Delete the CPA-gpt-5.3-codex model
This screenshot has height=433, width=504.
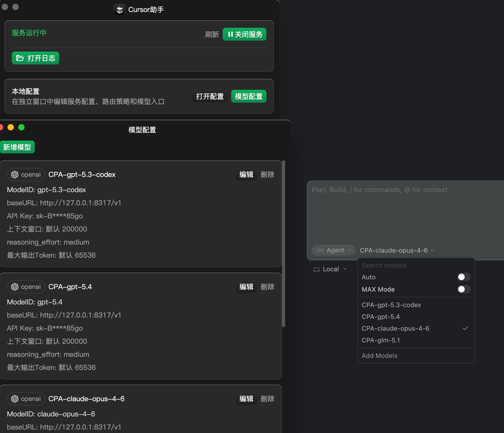(267, 175)
